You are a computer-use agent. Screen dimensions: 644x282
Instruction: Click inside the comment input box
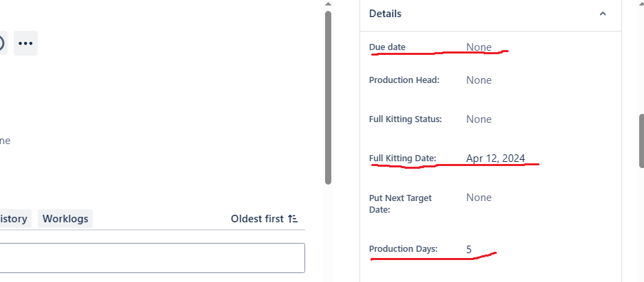152,258
